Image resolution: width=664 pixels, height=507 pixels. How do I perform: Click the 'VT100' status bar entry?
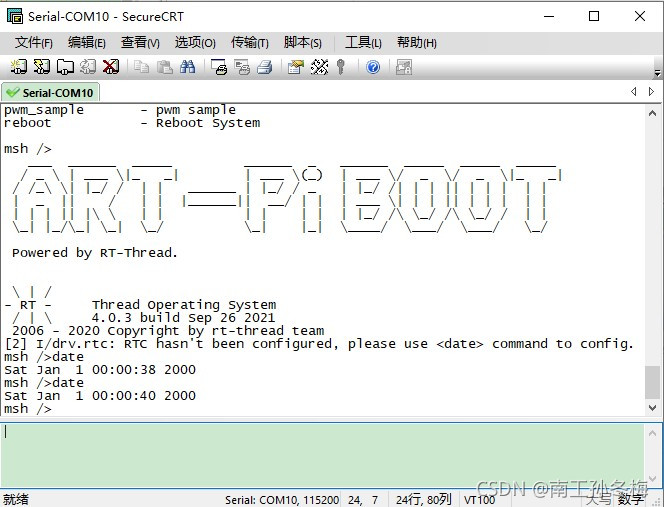click(479, 500)
